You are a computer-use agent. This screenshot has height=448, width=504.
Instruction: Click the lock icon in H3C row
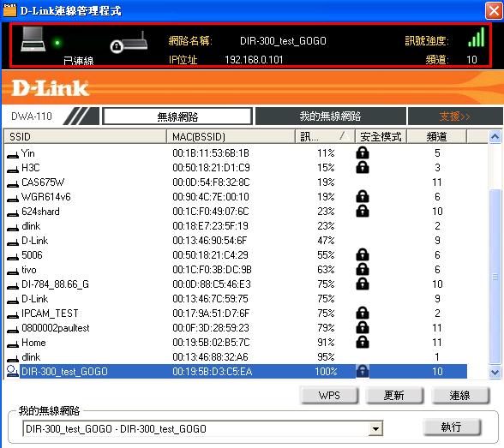pyautogui.click(x=363, y=167)
